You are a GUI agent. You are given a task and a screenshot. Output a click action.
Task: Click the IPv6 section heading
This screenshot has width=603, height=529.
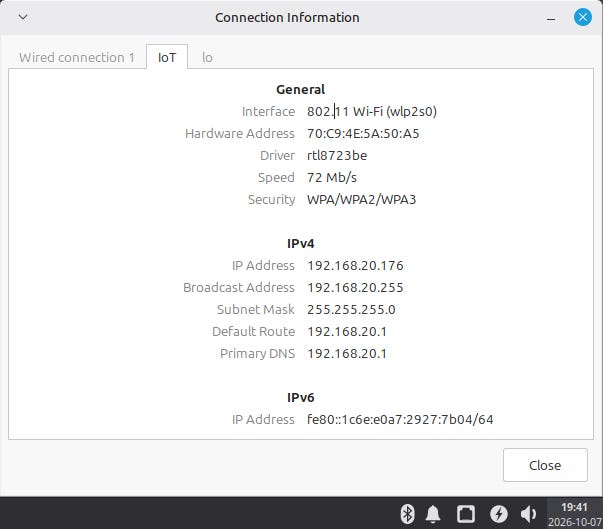click(300, 397)
